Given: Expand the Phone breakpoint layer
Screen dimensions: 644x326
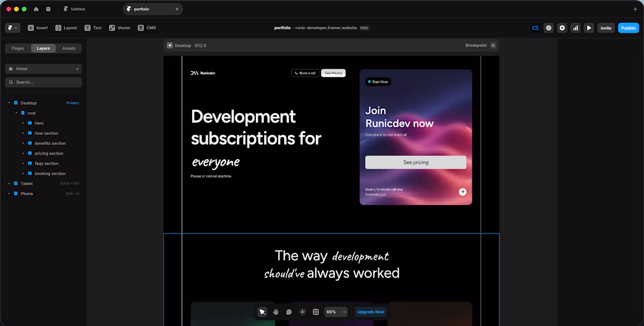Looking at the screenshot, I should [9, 193].
